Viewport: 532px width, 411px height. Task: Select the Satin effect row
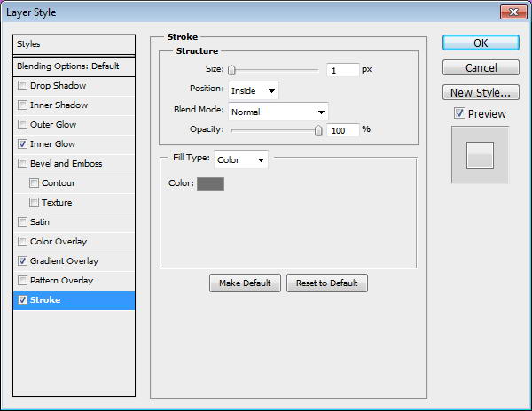click(x=74, y=222)
